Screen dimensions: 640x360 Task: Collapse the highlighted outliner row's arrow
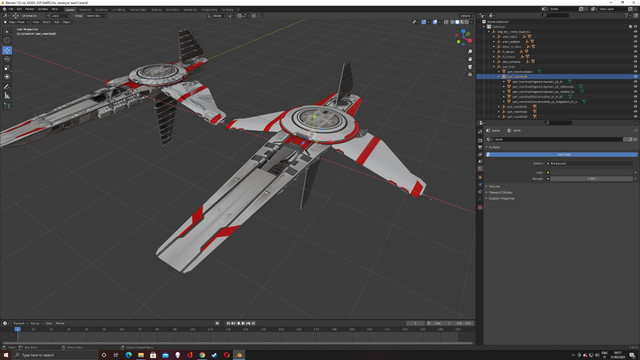point(499,76)
